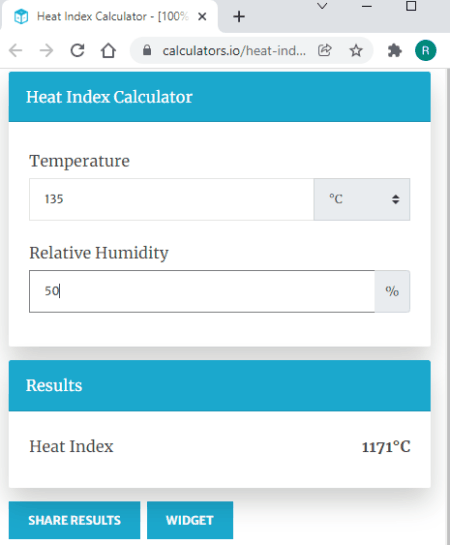The image size is (450, 545).
Task: Close the Heat Index Calculator tab
Action: [202, 16]
